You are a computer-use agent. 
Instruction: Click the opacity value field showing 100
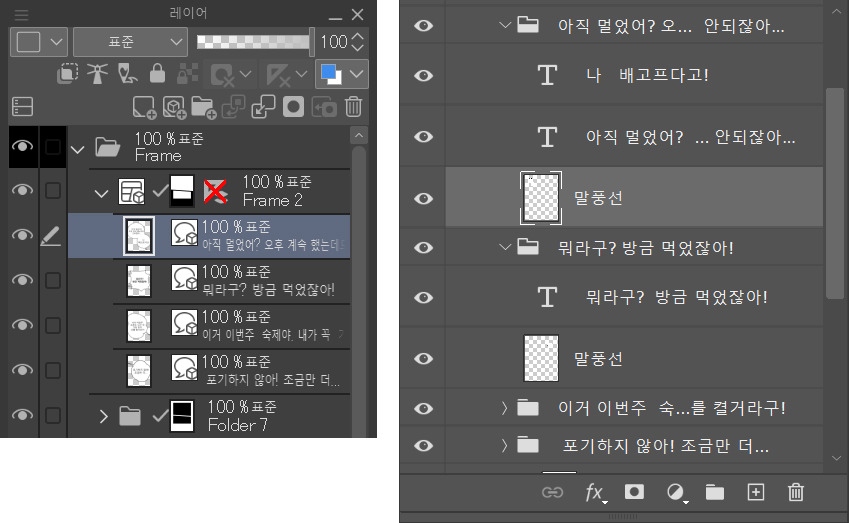(334, 42)
